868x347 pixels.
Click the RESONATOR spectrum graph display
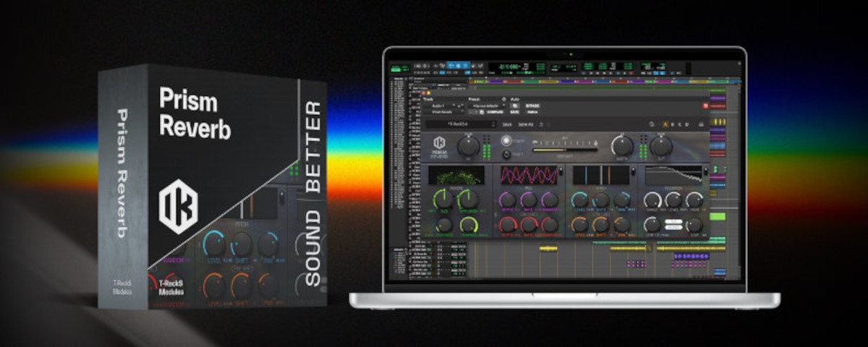(674, 175)
